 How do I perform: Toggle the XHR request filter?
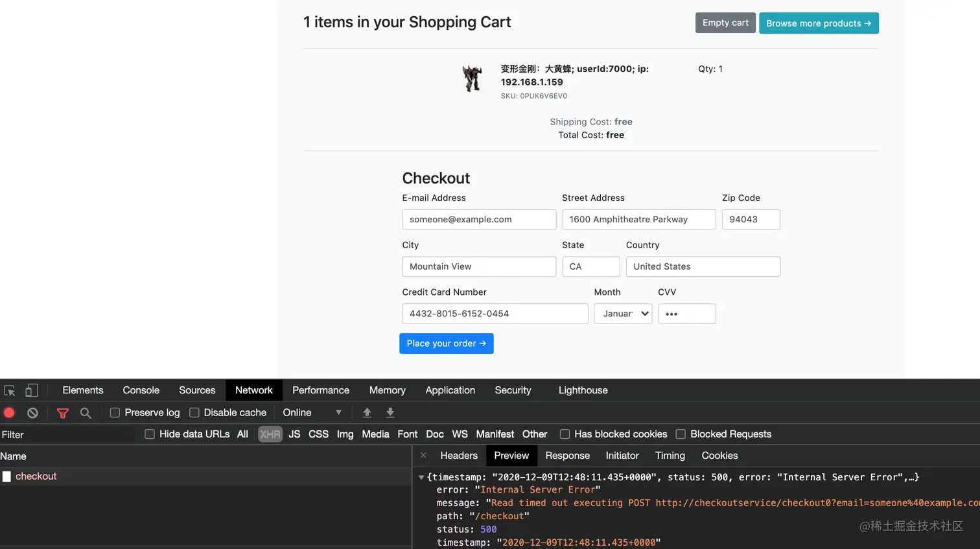[270, 434]
